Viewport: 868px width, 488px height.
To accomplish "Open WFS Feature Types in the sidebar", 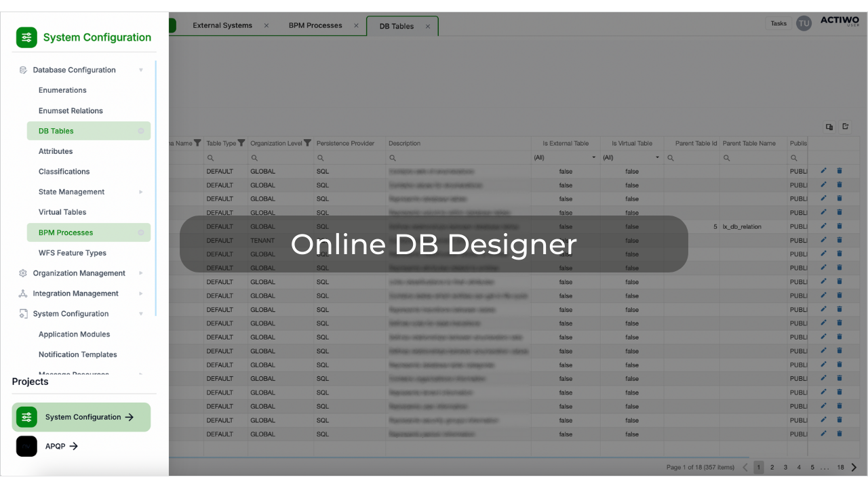I will click(73, 253).
